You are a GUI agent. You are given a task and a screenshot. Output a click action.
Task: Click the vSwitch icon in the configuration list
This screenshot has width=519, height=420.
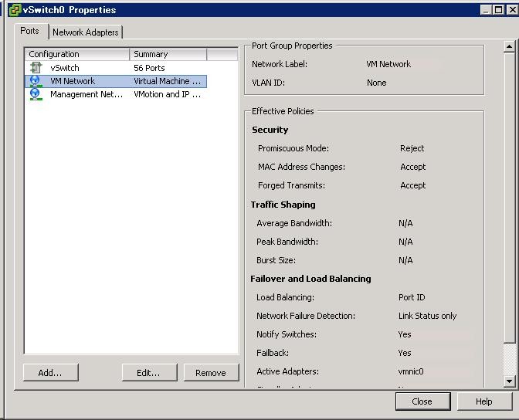[x=36, y=68]
